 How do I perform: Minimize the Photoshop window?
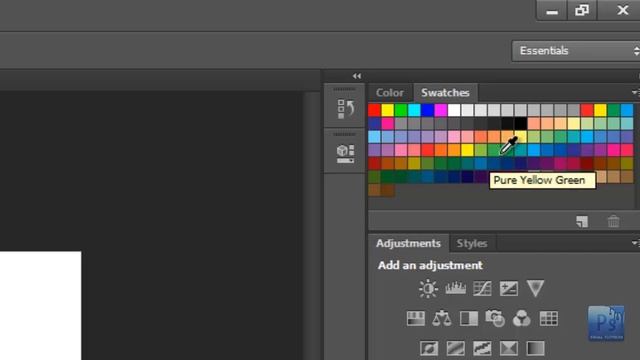[552, 10]
